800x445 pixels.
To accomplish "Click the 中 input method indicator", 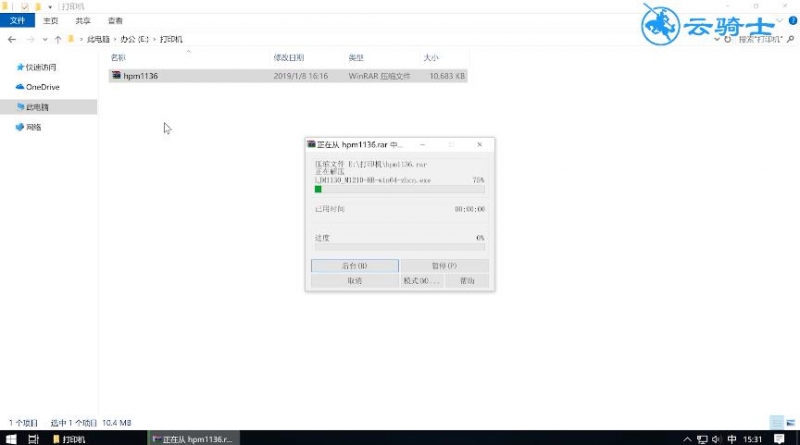I will point(732,439).
